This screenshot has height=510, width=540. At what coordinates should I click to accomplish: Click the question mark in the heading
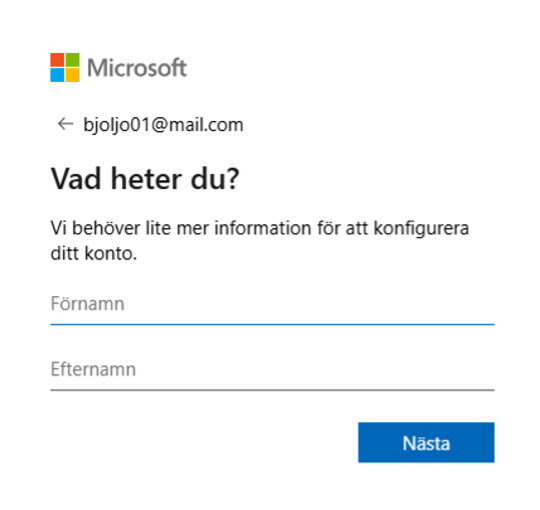click(x=233, y=178)
